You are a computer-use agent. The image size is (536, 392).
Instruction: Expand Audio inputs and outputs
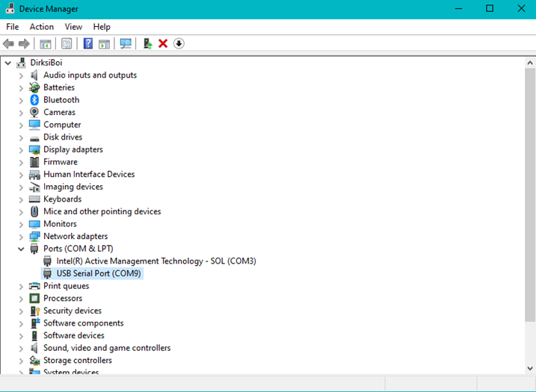click(21, 75)
